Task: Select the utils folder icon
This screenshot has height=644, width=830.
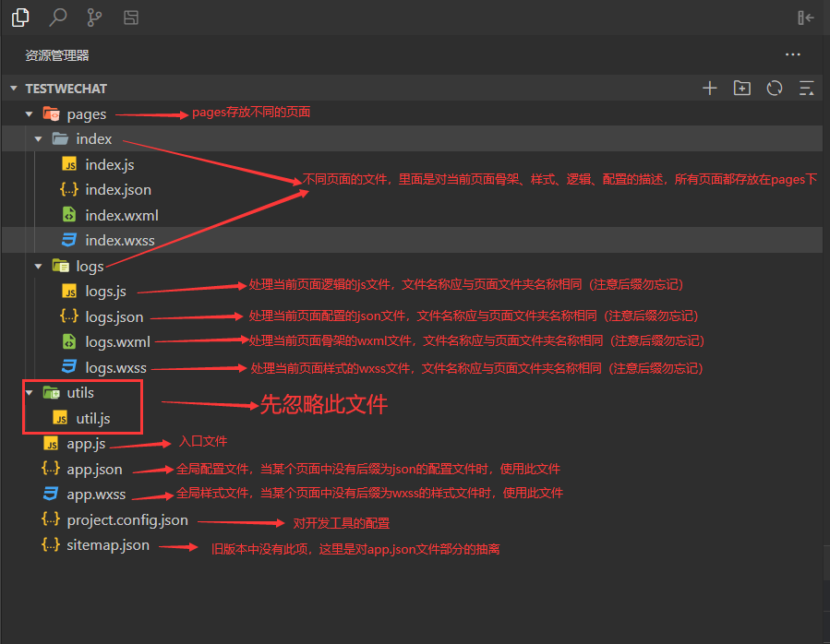Action: (x=52, y=393)
